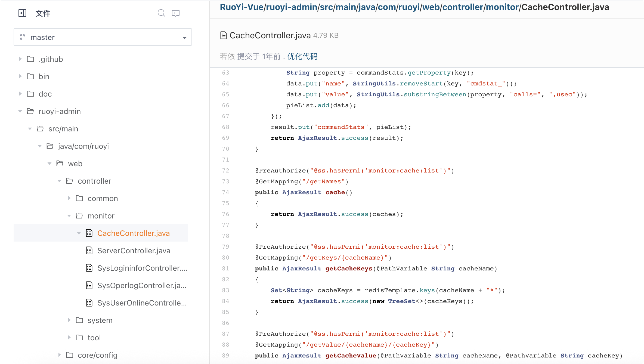This screenshot has width=644, height=364.
Task: Click the .github folder icon
Action: tap(30, 59)
